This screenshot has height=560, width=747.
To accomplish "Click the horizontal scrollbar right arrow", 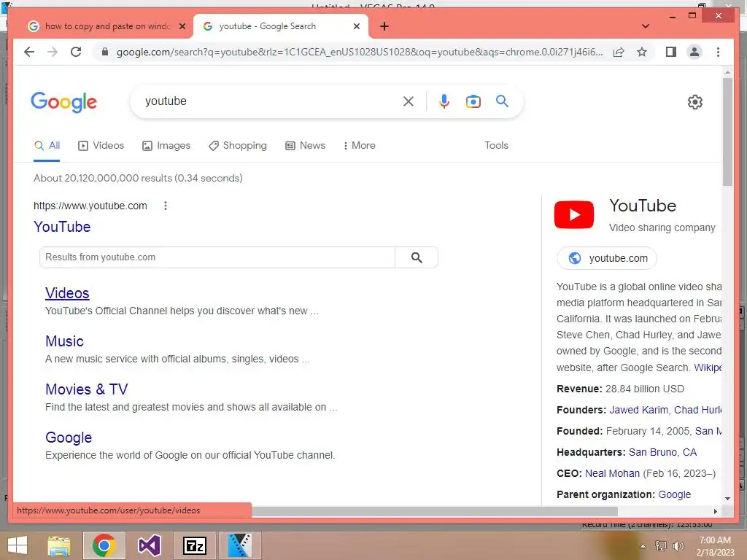I will 715,511.
